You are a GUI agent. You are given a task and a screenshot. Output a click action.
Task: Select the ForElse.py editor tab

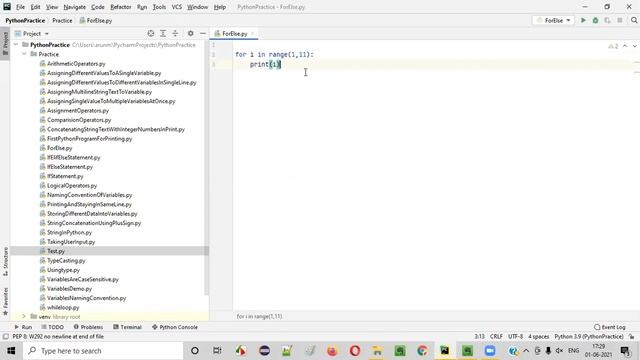click(x=234, y=34)
